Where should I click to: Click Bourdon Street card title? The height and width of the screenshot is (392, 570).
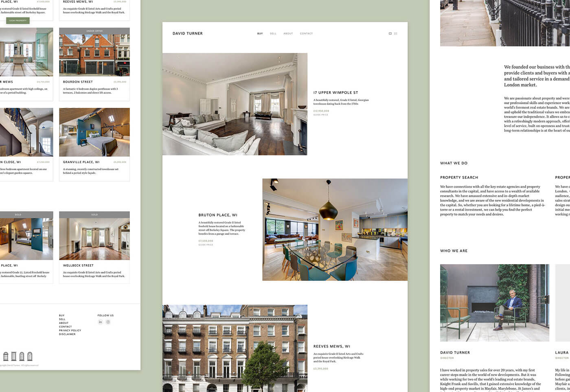[78, 82]
